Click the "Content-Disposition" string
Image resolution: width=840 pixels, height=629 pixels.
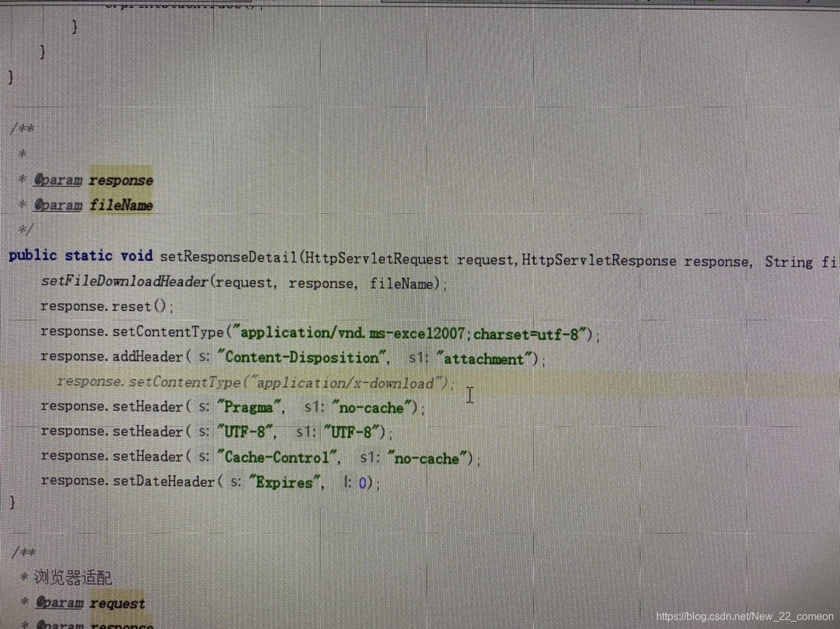click(x=302, y=358)
